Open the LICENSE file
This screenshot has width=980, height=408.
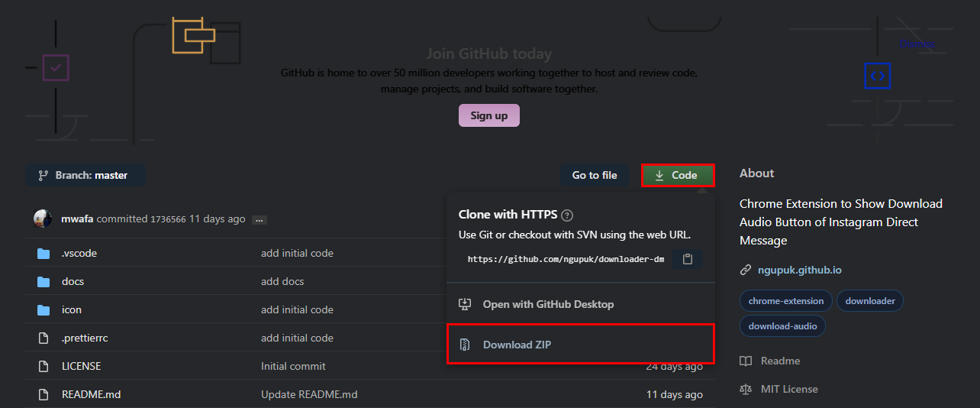(x=81, y=366)
